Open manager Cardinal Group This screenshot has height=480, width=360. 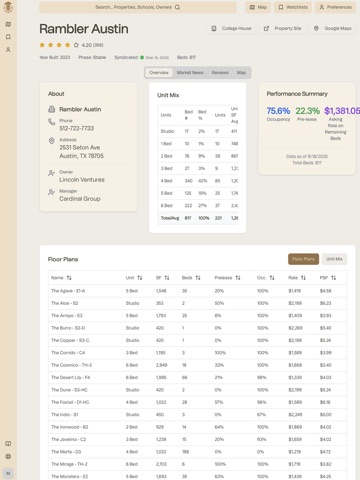pyautogui.click(x=80, y=199)
